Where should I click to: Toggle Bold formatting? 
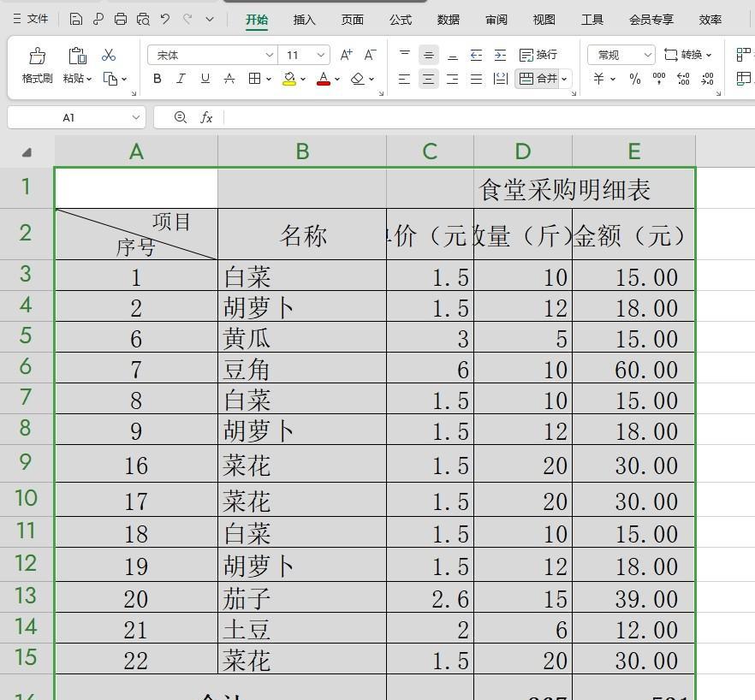tap(157, 79)
